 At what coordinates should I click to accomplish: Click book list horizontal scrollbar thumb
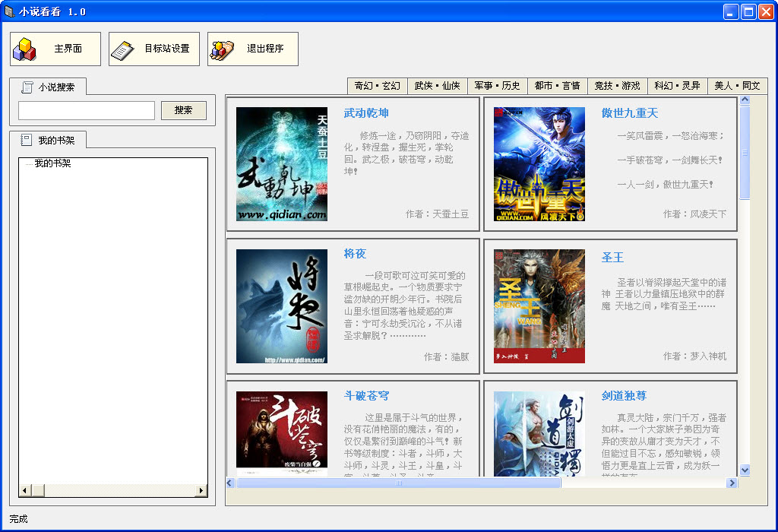pyautogui.click(x=398, y=483)
